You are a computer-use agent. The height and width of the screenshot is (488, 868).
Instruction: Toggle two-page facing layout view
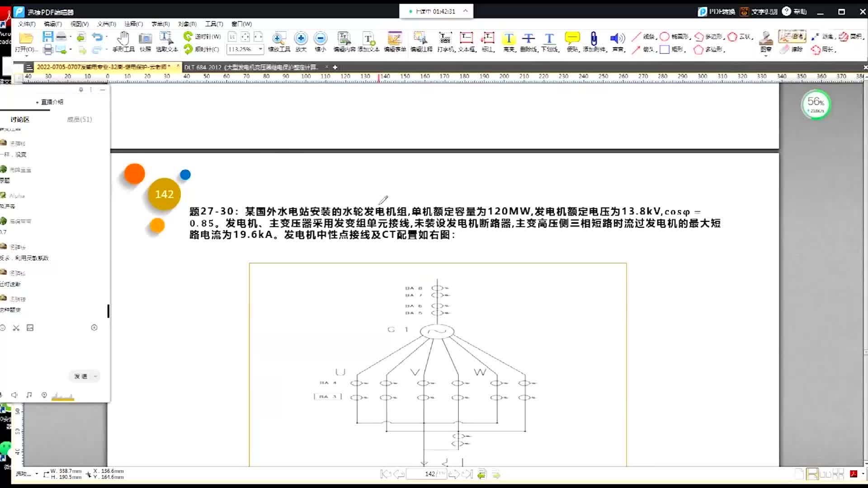tap(826, 474)
